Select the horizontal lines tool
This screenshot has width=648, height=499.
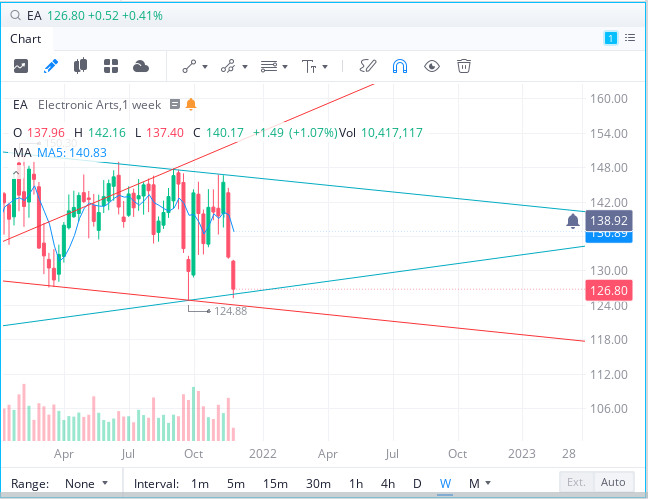click(x=269, y=66)
